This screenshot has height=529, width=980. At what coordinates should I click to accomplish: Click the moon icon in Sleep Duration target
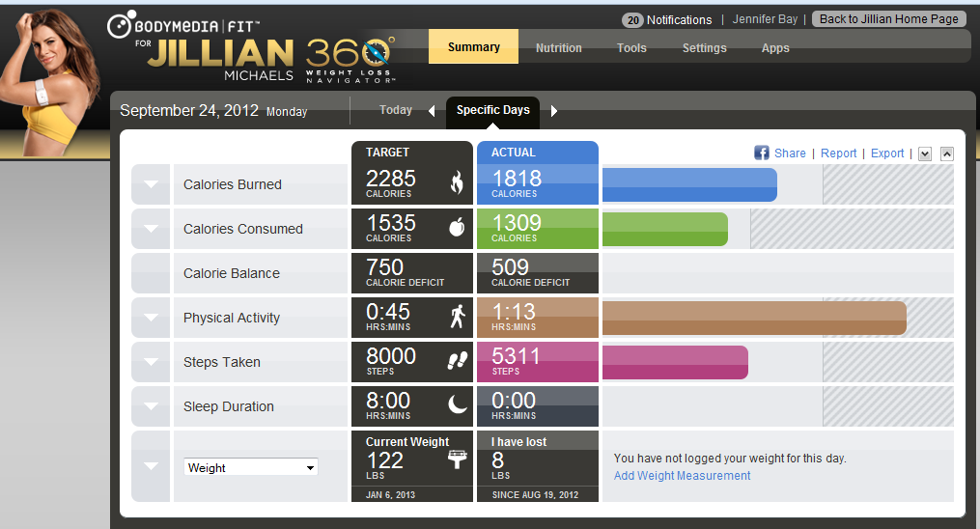(458, 404)
